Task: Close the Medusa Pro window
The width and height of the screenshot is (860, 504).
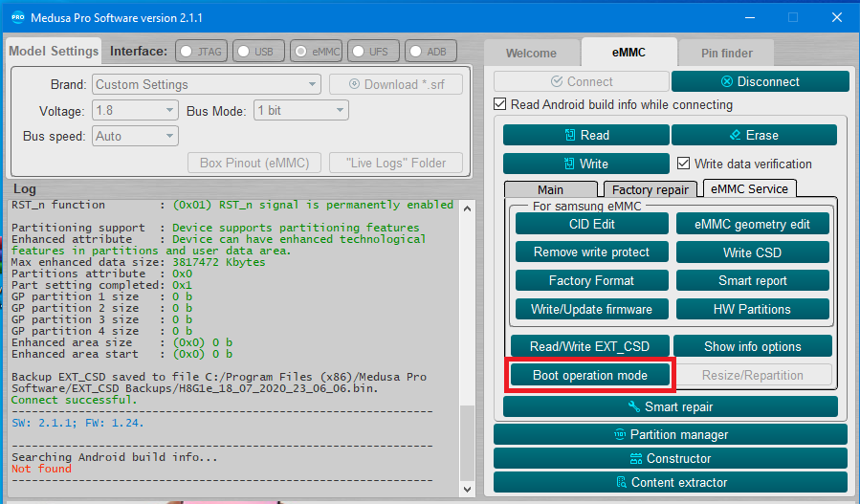Action: 836,17
